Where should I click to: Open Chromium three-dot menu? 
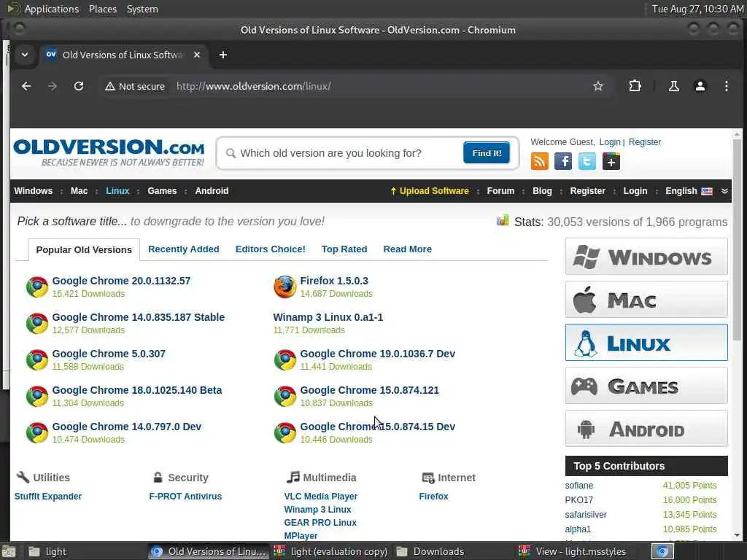[726, 86]
